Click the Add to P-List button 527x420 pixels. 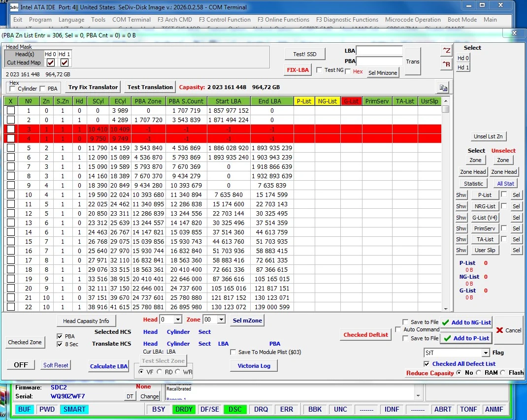(467, 338)
